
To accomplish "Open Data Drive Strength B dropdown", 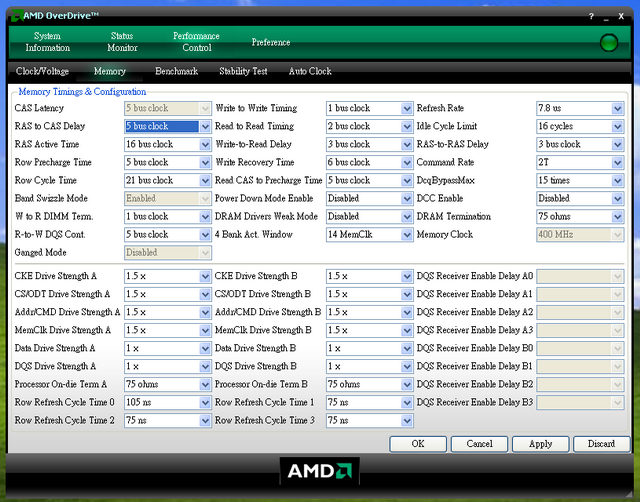I will (x=369, y=348).
